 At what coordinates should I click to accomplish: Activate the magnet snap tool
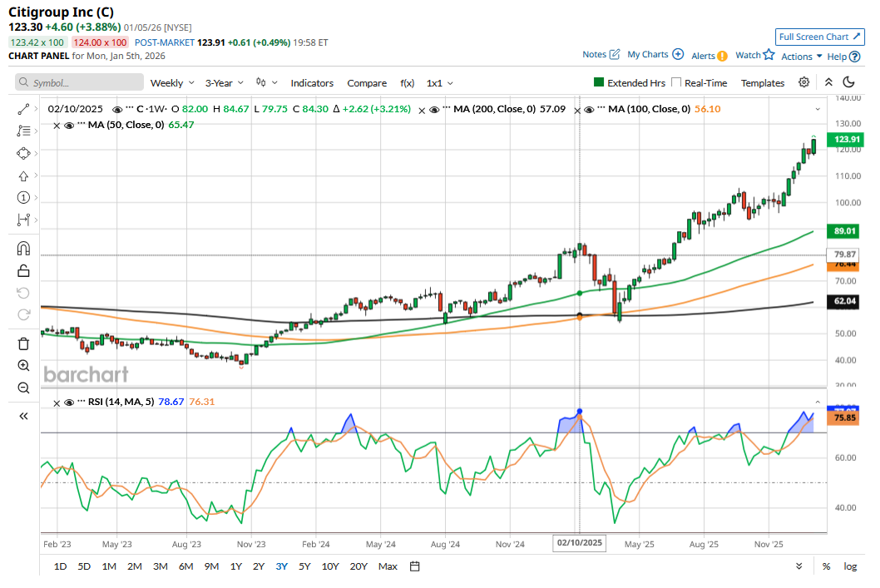pyautogui.click(x=23, y=248)
